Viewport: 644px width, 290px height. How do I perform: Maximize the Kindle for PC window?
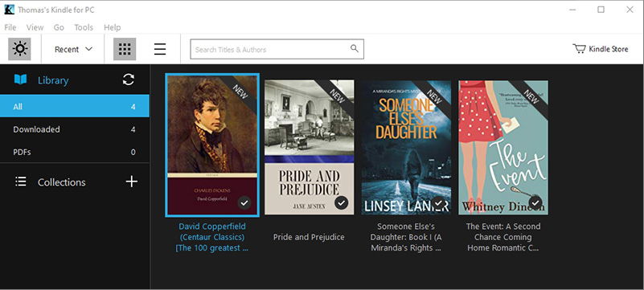(601, 10)
